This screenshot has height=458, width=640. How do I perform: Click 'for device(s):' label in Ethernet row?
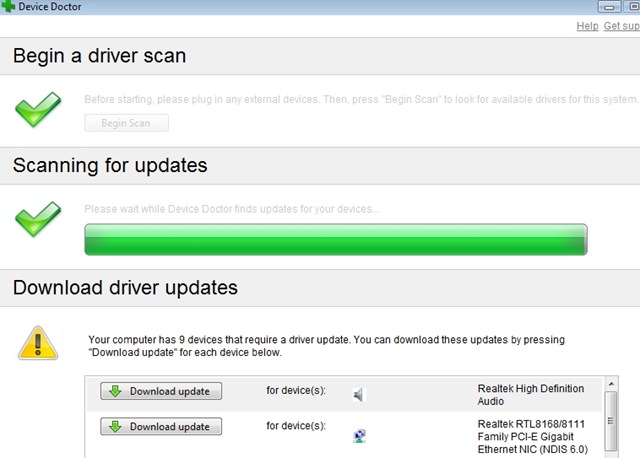pyautogui.click(x=296, y=426)
